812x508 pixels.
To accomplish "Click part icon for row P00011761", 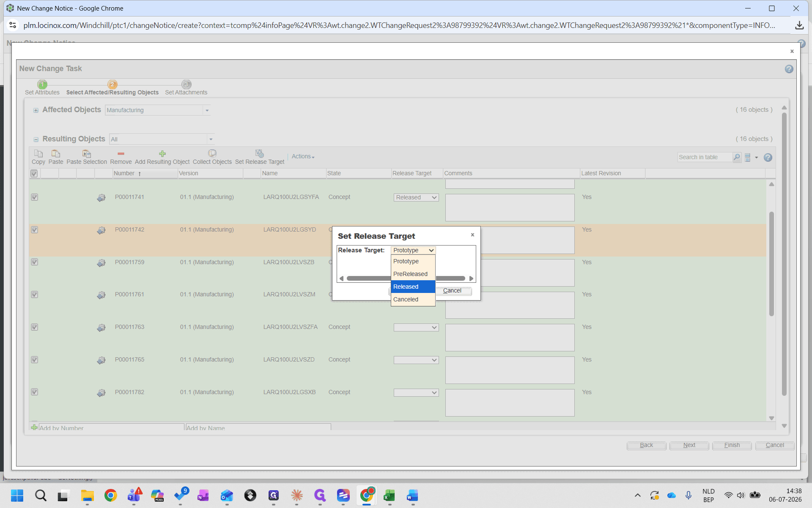I will coord(101,295).
